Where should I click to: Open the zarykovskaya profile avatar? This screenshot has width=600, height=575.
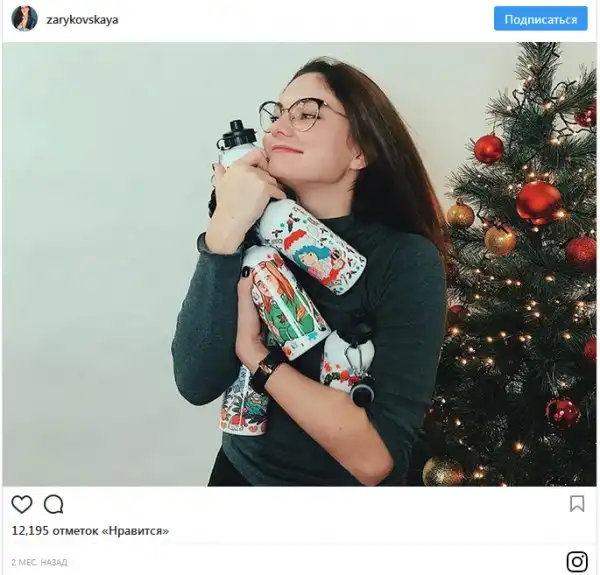(x=24, y=19)
